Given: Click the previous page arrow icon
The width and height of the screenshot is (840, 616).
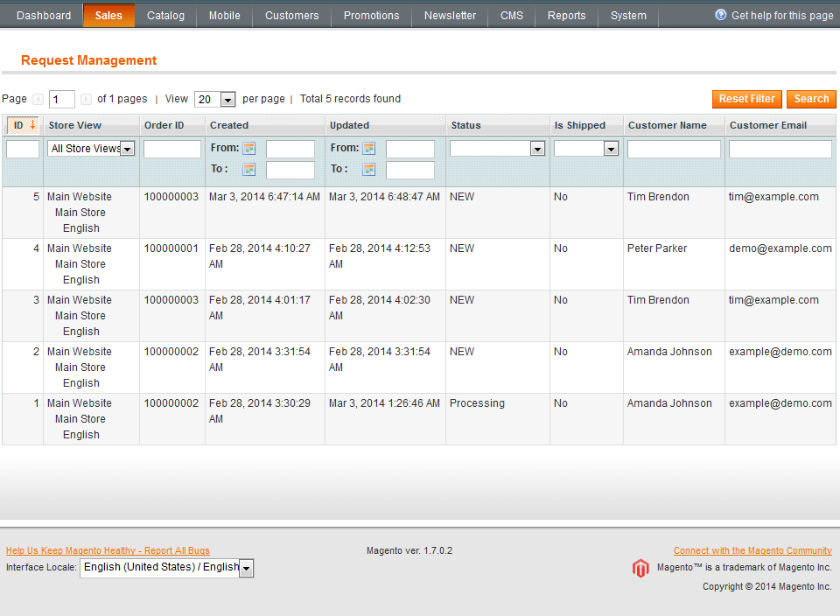Looking at the screenshot, I should click(38, 100).
